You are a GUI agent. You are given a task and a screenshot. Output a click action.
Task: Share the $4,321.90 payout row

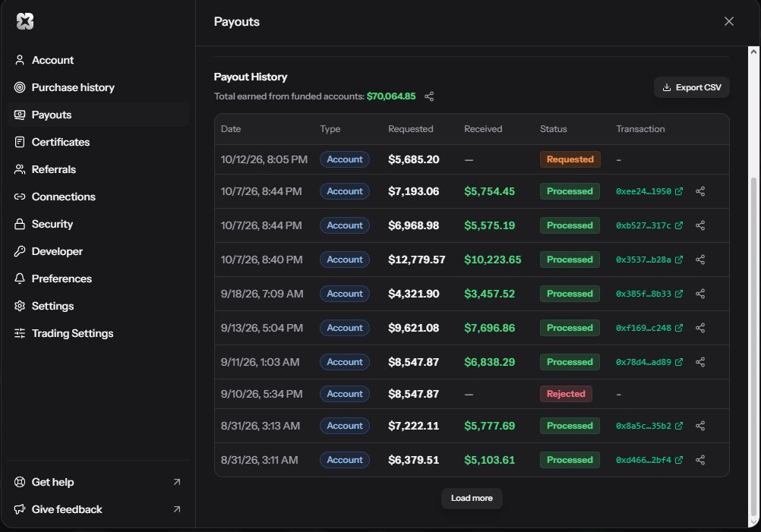tap(700, 294)
